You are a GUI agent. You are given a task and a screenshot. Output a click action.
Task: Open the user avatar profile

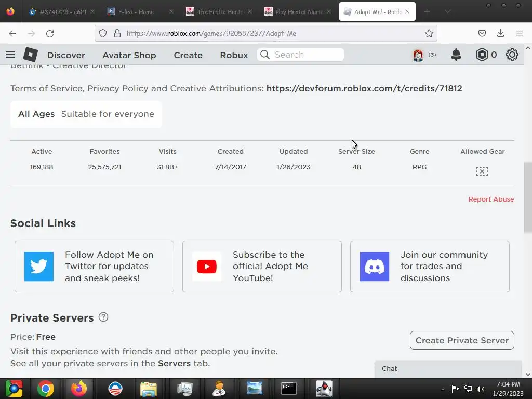(418, 55)
